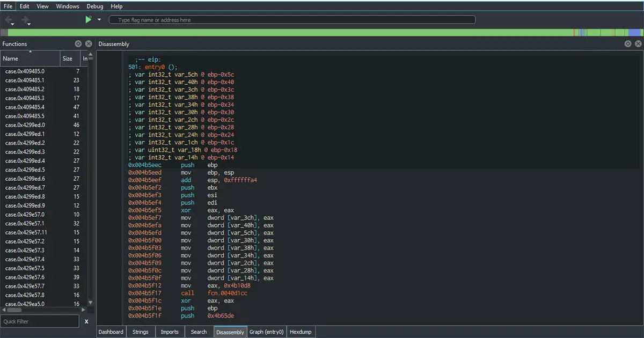Open the Debug menu
Screen dimensions: 644x338
[95, 6]
